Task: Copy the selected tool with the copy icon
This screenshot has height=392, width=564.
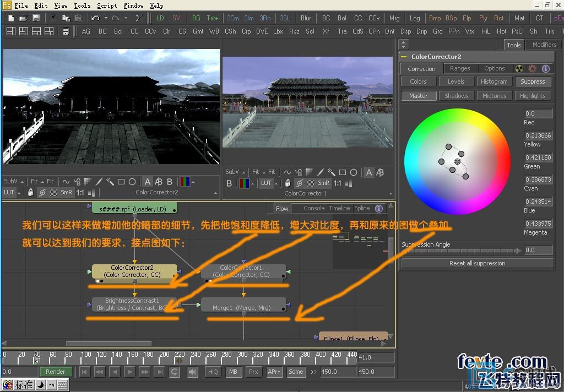Action: point(66,18)
